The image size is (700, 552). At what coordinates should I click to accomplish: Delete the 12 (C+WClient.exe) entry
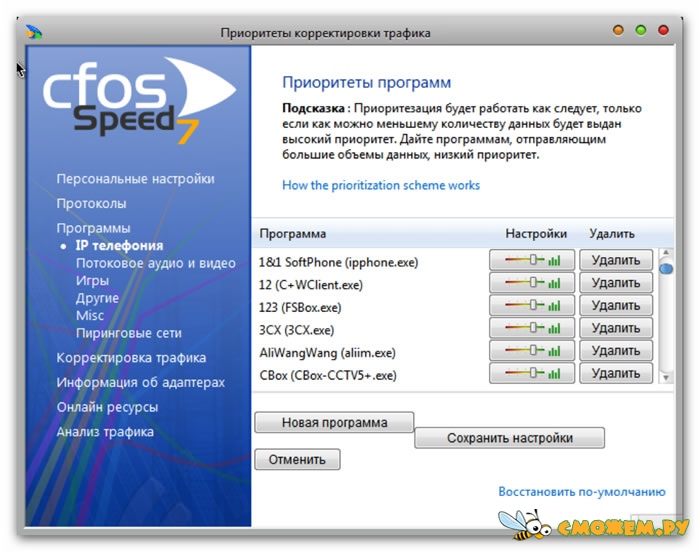point(616,283)
